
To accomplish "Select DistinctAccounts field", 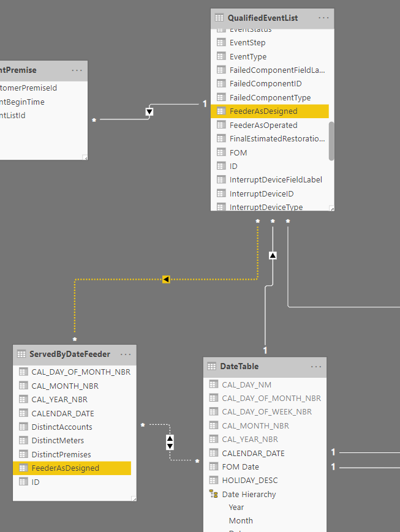I will pyautogui.click(x=62, y=427).
